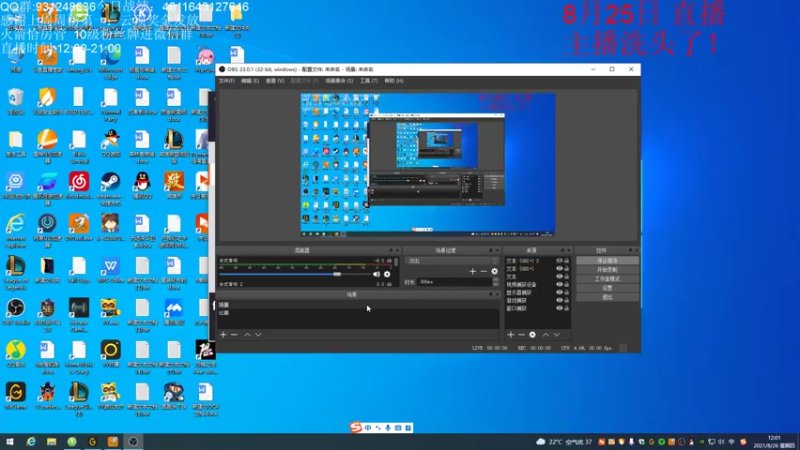Image resolution: width=800 pixels, height=450 pixels.
Task: Open the 淡出 transition dropdown
Action: coord(452,261)
